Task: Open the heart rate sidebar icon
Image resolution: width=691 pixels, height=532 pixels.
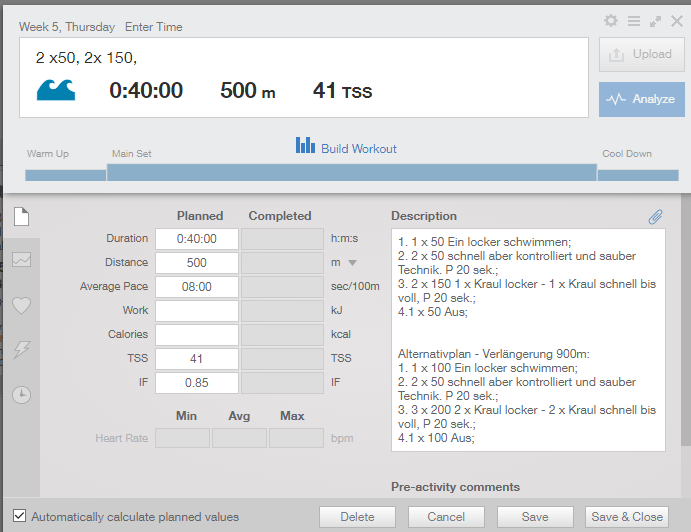Action: click(x=21, y=305)
